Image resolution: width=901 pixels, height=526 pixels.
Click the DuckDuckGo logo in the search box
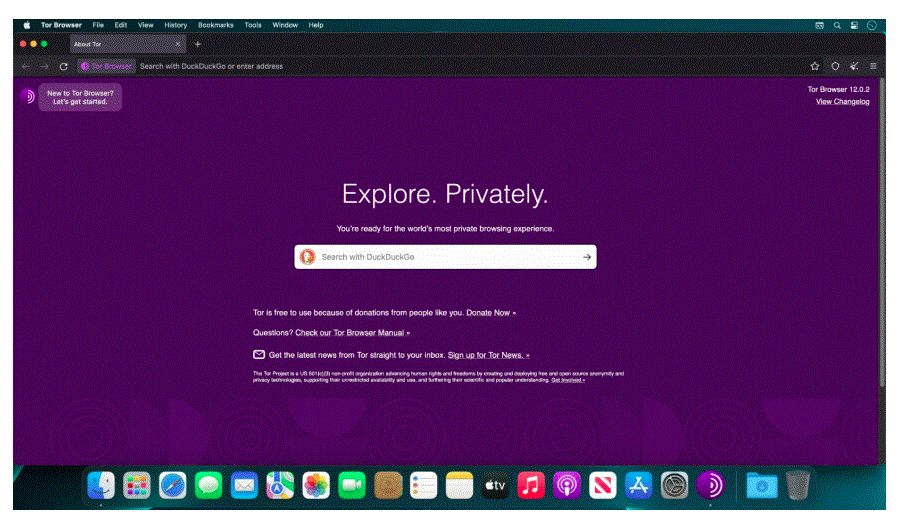click(308, 256)
